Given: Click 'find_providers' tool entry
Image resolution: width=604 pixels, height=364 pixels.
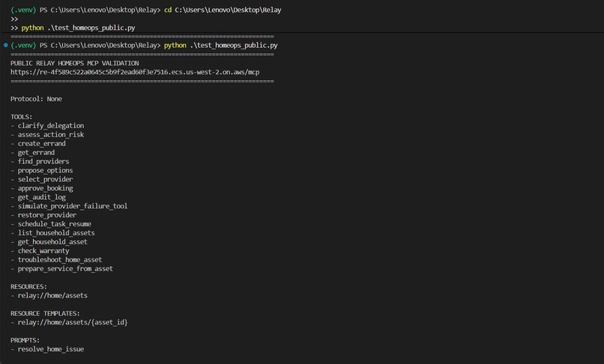Looking at the screenshot, I should [x=43, y=161].
